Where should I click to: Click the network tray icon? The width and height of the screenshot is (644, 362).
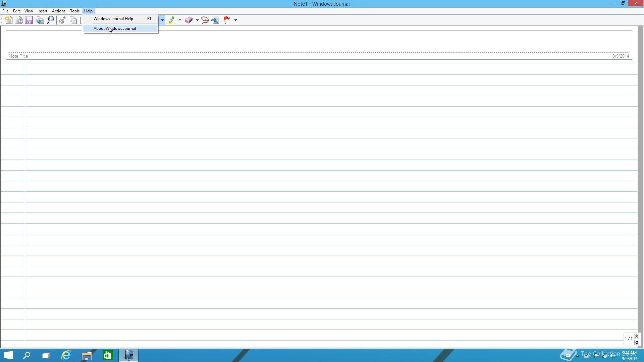(x=604, y=356)
